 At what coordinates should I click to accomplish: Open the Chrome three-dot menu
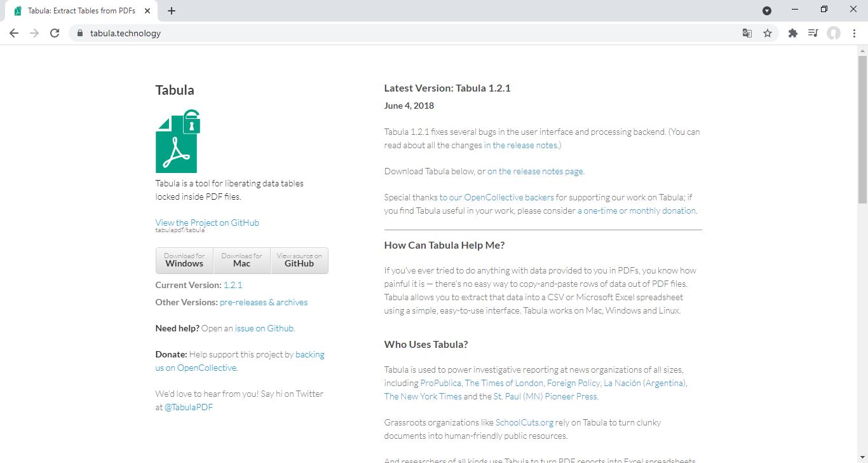[853, 33]
